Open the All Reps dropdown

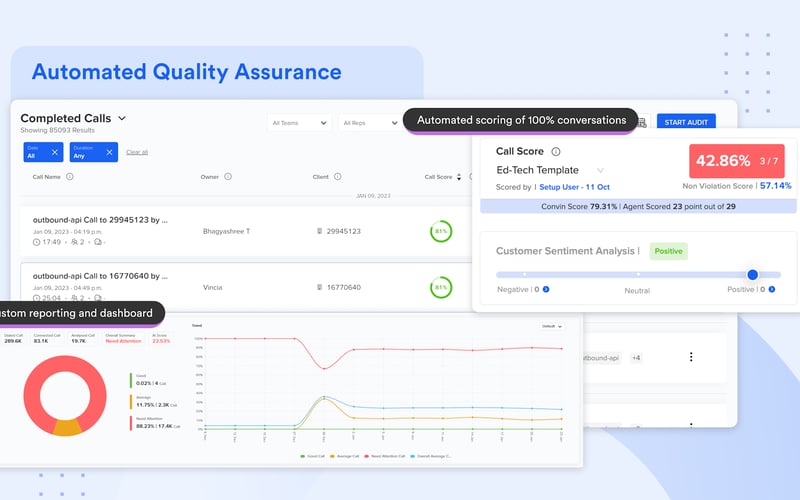pyautogui.click(x=370, y=123)
